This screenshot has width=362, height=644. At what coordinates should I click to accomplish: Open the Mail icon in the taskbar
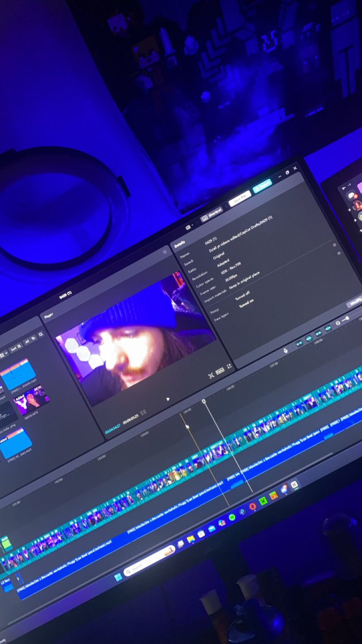[211, 529]
